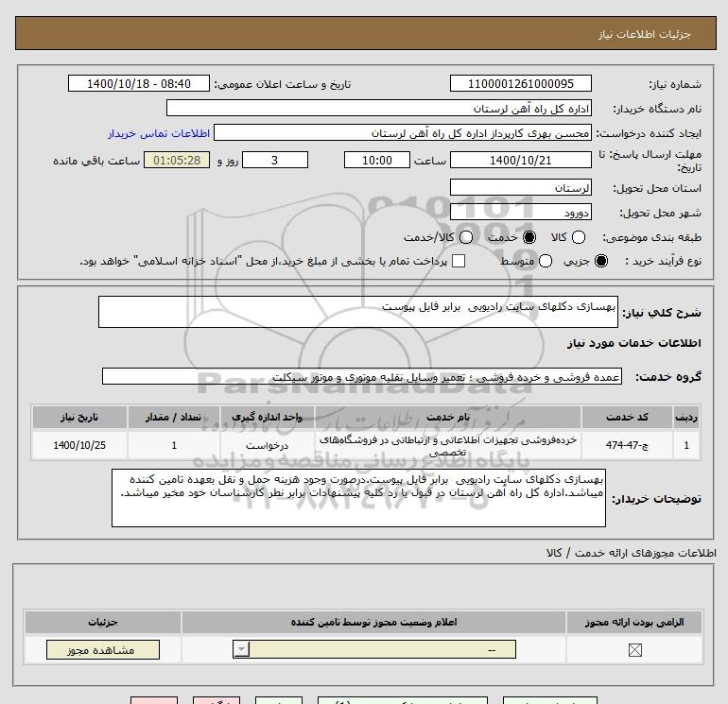Click the row number cell 1

coord(686,445)
